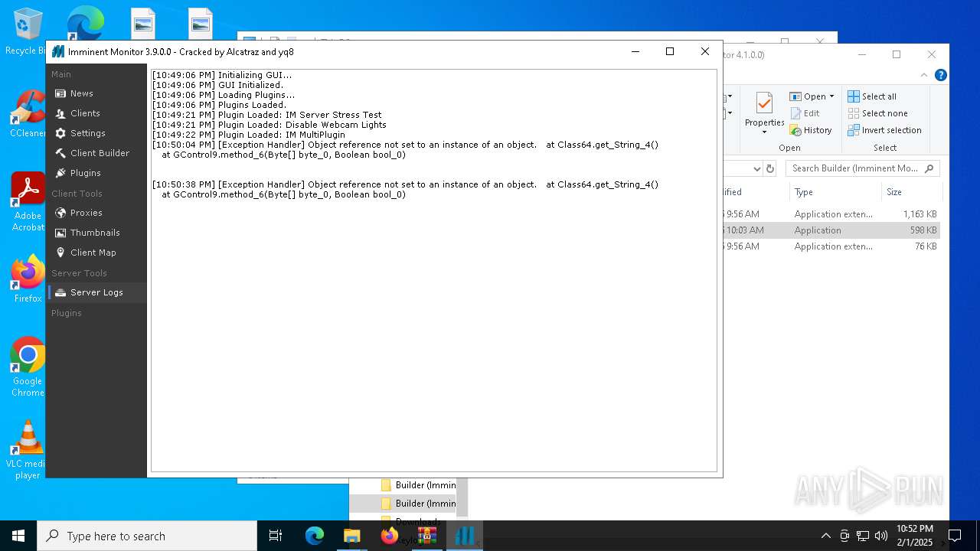The width and height of the screenshot is (980, 551).
Task: Collapse the Explorer ribbon with the chevron
Action: [x=925, y=75]
